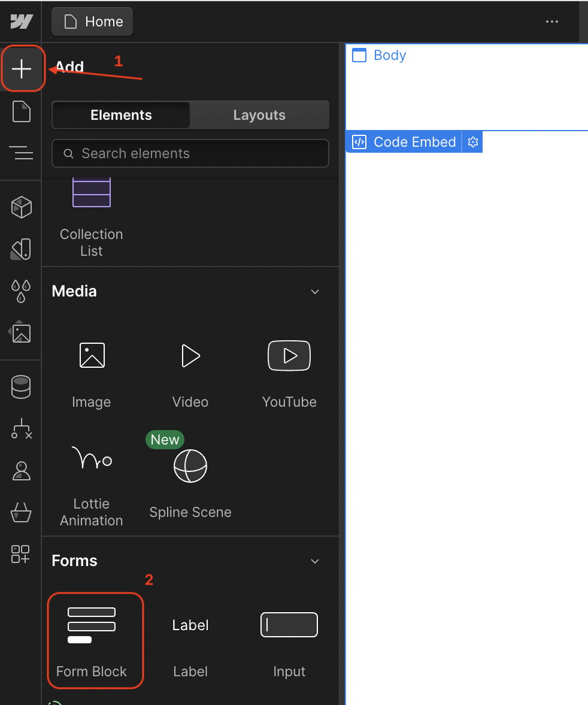Open the Apps panel
This screenshot has width=588, height=705.
click(x=22, y=555)
